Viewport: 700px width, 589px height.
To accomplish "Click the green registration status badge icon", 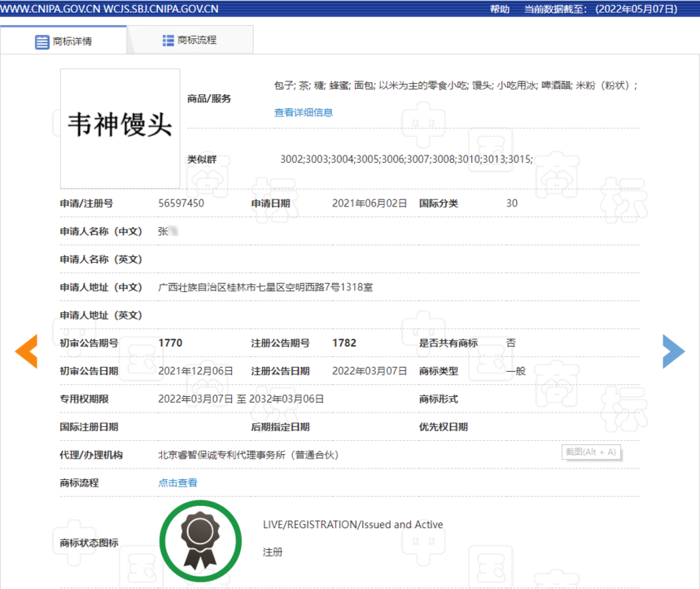I will pyautogui.click(x=200, y=541).
